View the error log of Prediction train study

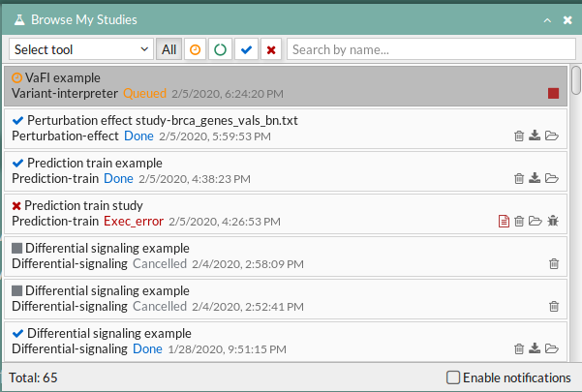coord(504,222)
